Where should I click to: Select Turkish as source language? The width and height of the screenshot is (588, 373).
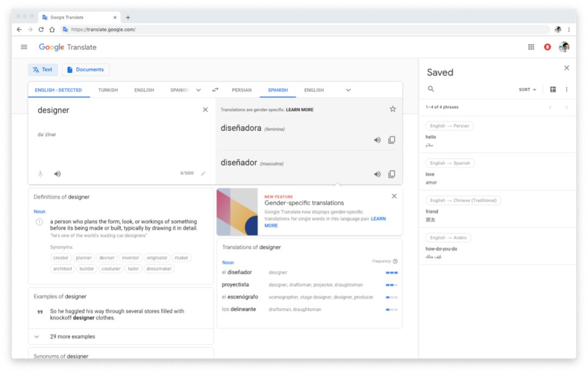pyautogui.click(x=108, y=90)
